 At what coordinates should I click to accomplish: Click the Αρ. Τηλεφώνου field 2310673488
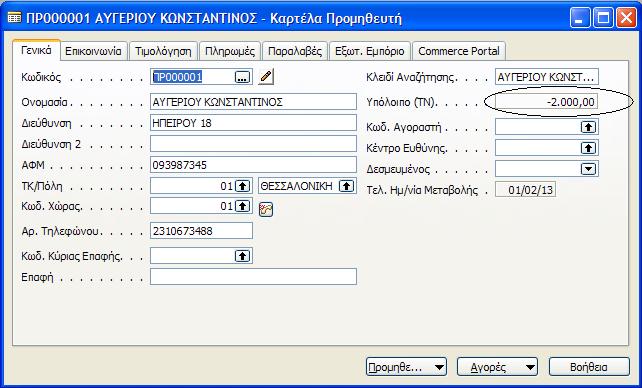click(x=201, y=231)
